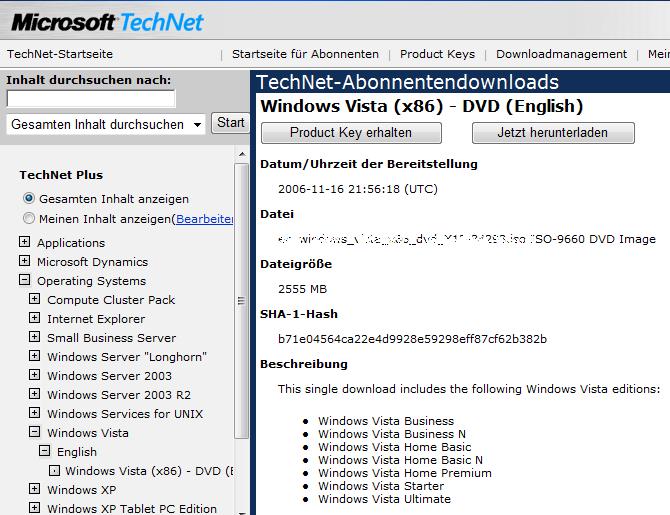Click the tree panel scroll-up arrow
670x515 pixels.
tap(242, 154)
